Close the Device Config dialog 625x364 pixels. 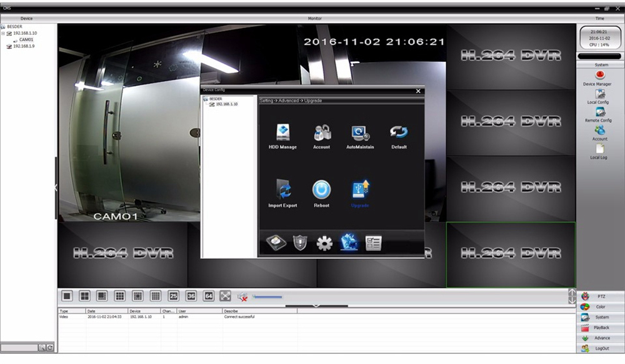click(418, 91)
